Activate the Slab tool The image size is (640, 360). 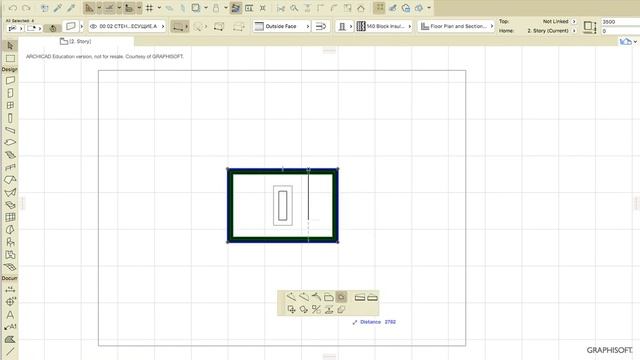pyautogui.click(x=10, y=142)
